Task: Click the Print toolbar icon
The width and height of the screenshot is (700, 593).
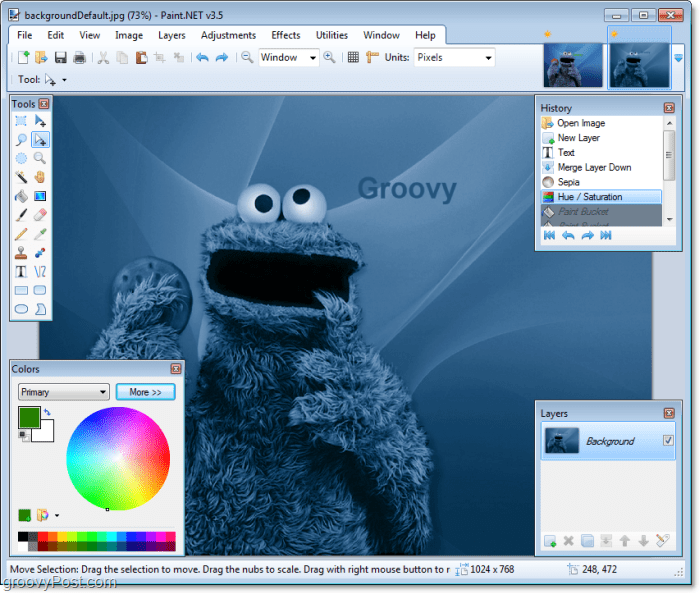Action: (x=79, y=57)
